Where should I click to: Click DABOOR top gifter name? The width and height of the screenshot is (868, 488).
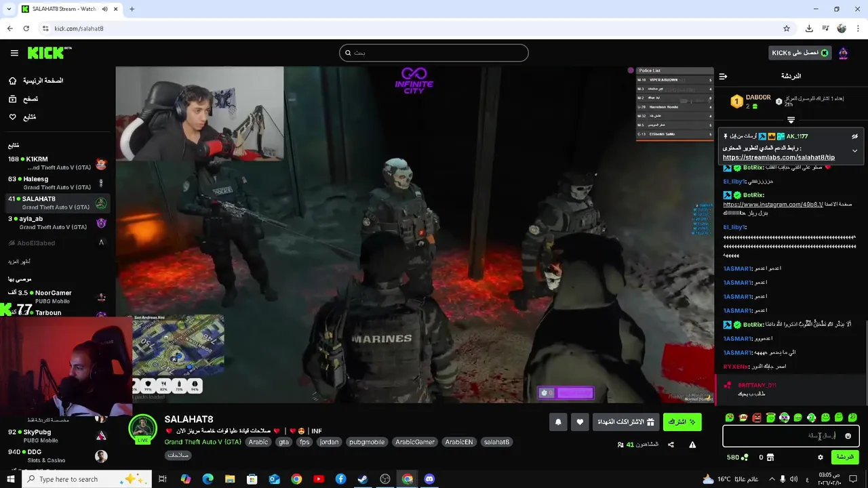(758, 98)
